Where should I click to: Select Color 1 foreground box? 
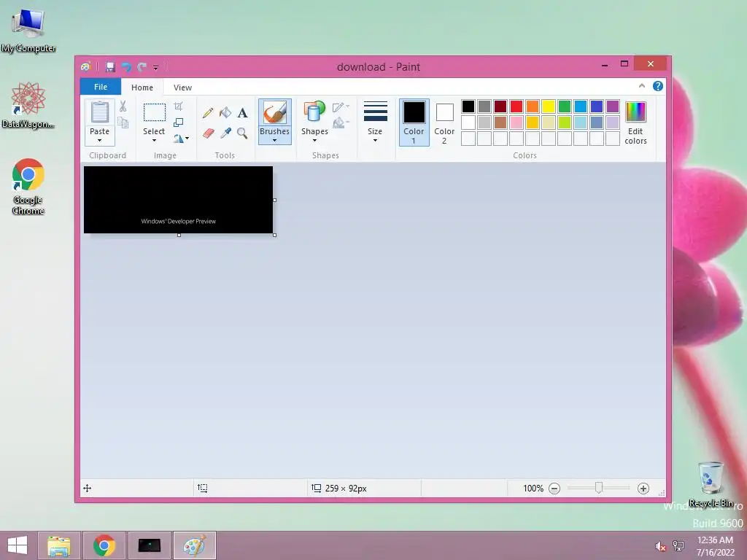(x=414, y=122)
